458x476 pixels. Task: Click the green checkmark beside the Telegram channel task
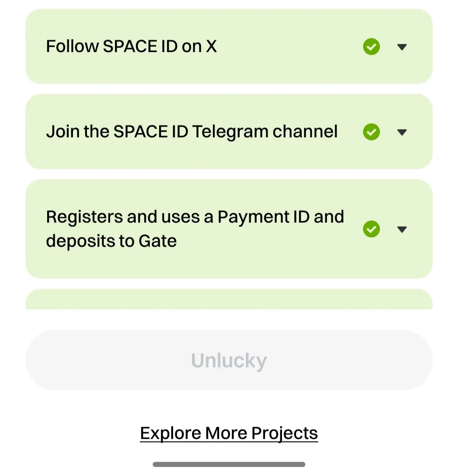point(371,132)
